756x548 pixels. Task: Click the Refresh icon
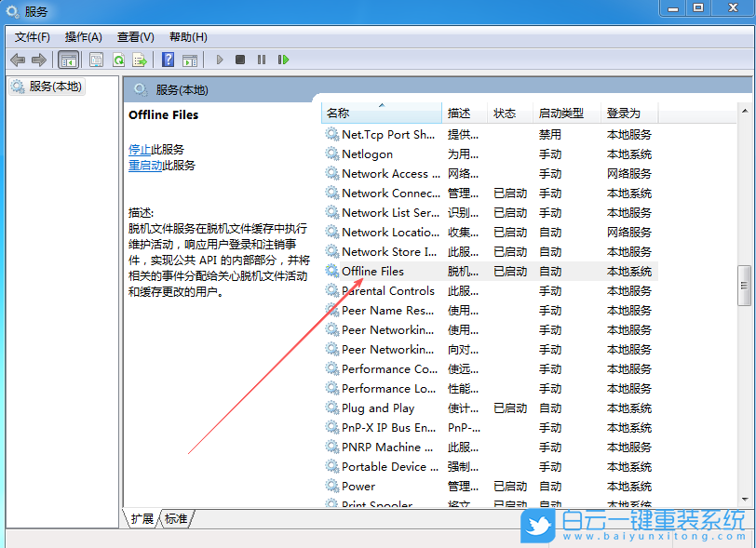pos(117,60)
